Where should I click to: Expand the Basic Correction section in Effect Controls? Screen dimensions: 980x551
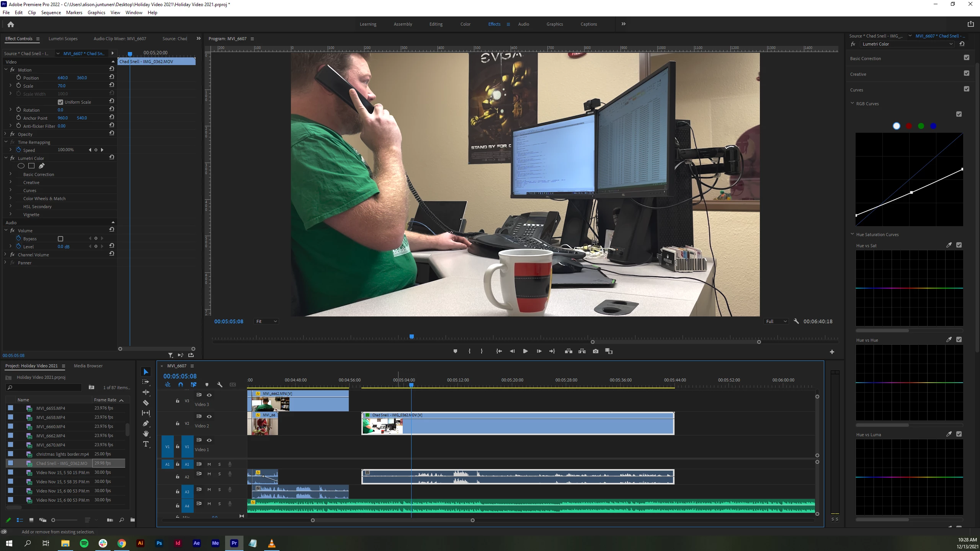(11, 174)
